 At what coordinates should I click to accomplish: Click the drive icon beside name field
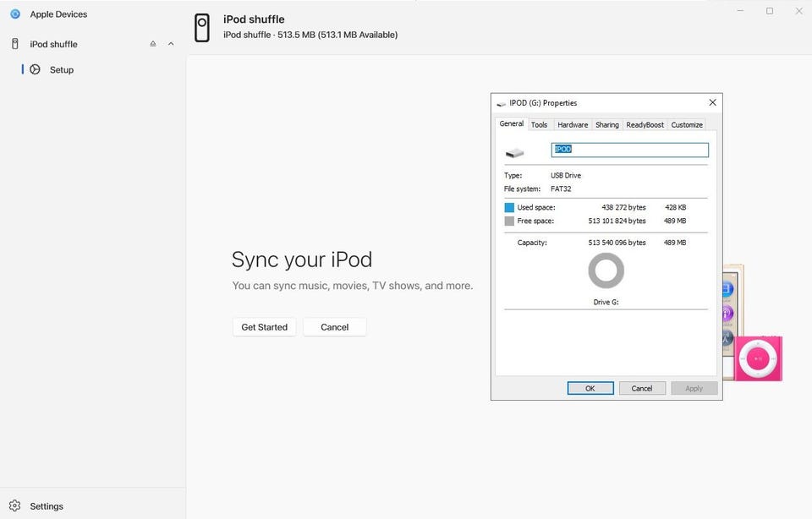pyautogui.click(x=515, y=153)
